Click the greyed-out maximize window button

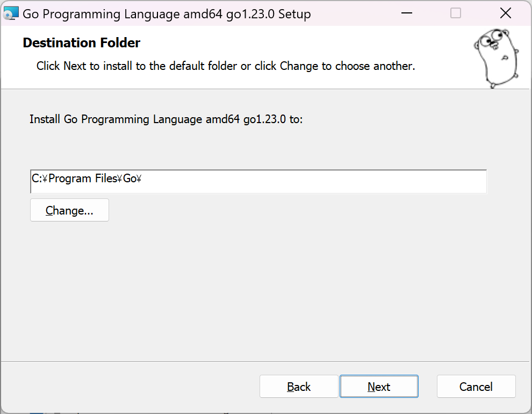(x=455, y=13)
